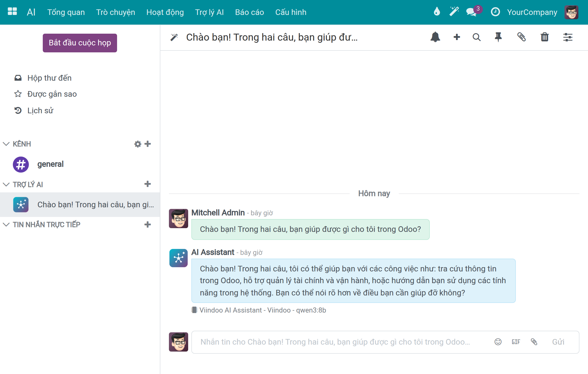Screen dimensions: 588x374
Task: Open the Trò chuyện menu
Action: coord(115,12)
